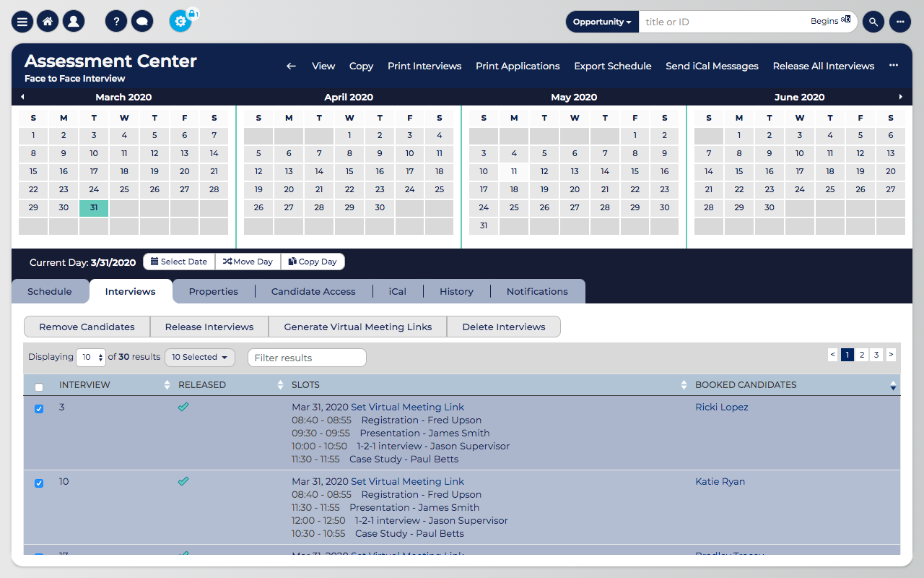This screenshot has height=578, width=924.
Task: Open the Properties tab
Action: click(x=214, y=291)
